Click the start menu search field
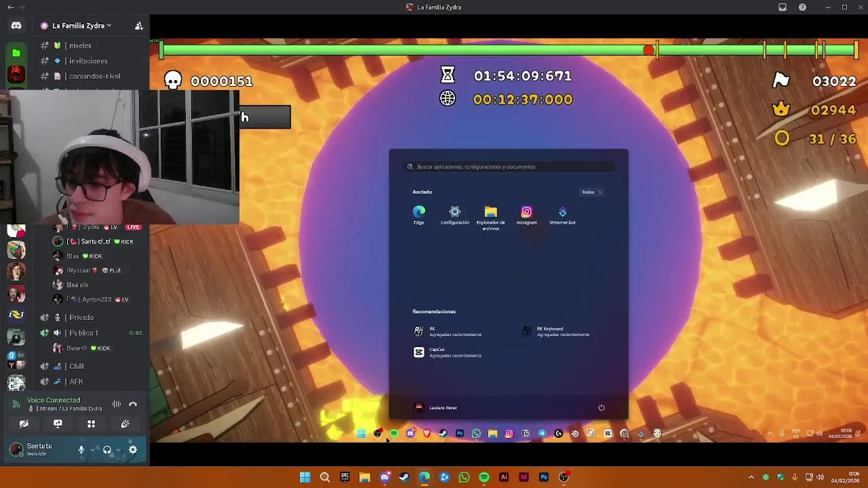This screenshot has width=868, height=488. click(509, 167)
